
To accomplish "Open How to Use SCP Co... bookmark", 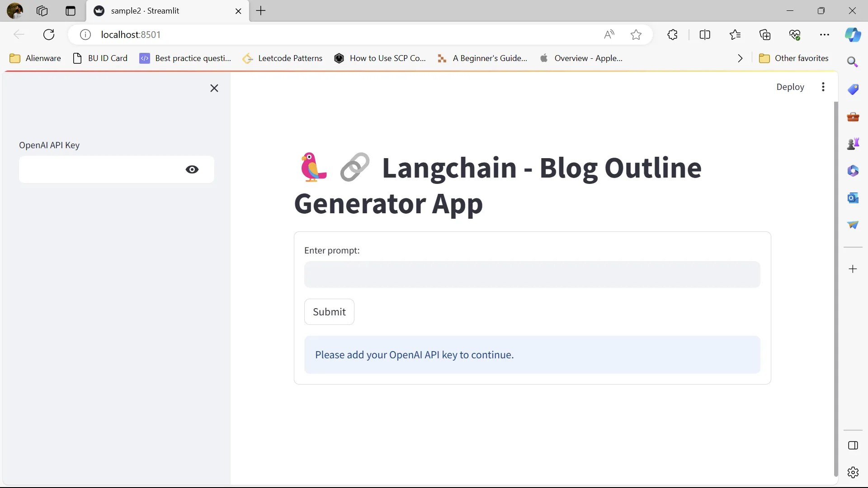I will point(380,58).
